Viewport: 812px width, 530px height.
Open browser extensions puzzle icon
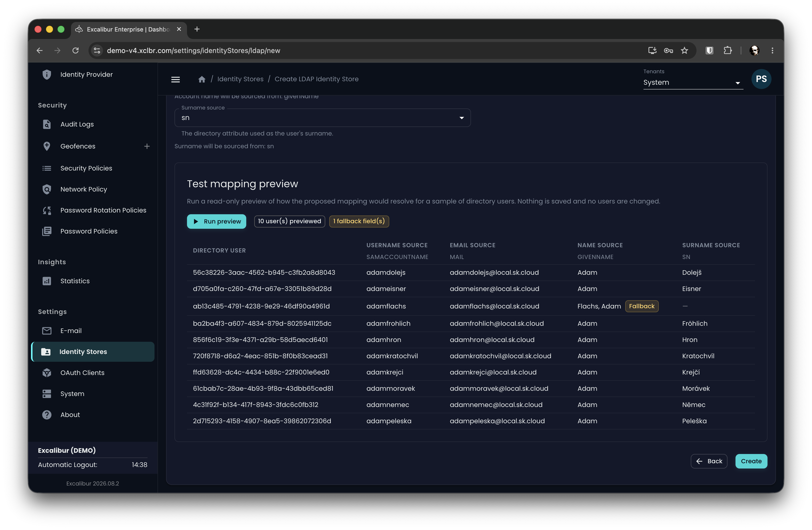point(727,50)
